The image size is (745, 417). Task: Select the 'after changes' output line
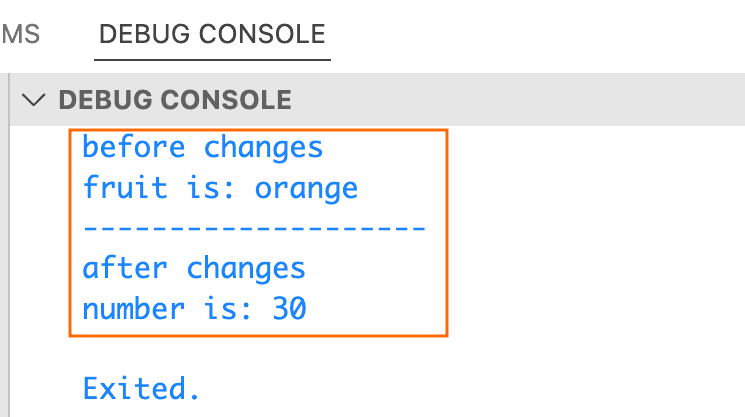click(x=194, y=268)
